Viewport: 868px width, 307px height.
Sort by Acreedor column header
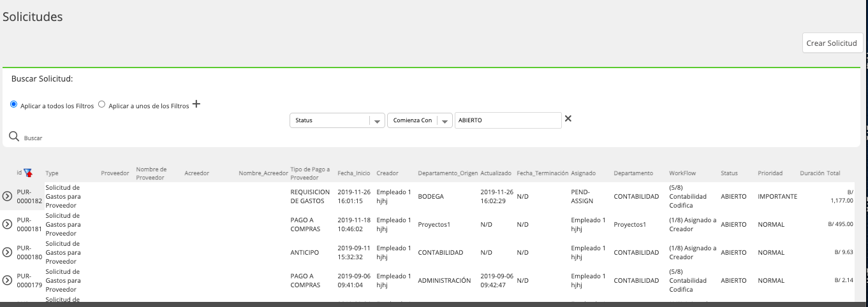(196, 173)
